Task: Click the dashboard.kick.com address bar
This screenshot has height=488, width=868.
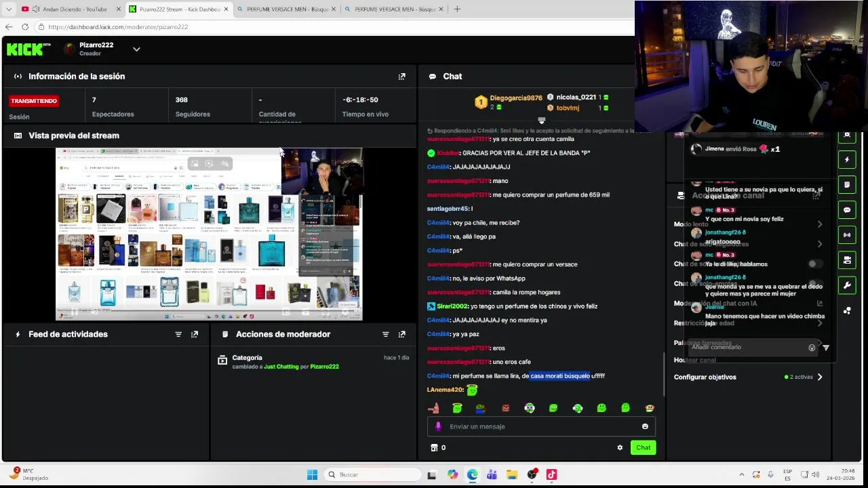Action: [x=332, y=26]
